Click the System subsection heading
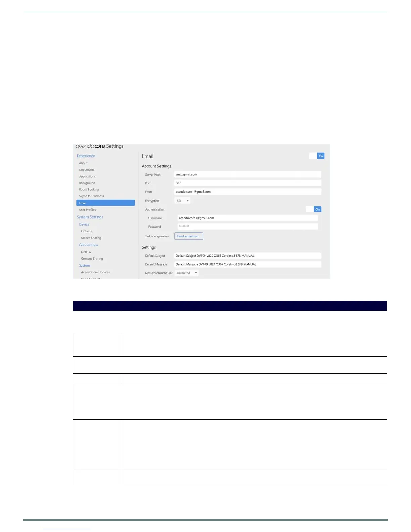The width and height of the screenshot is (411, 532). (84, 265)
